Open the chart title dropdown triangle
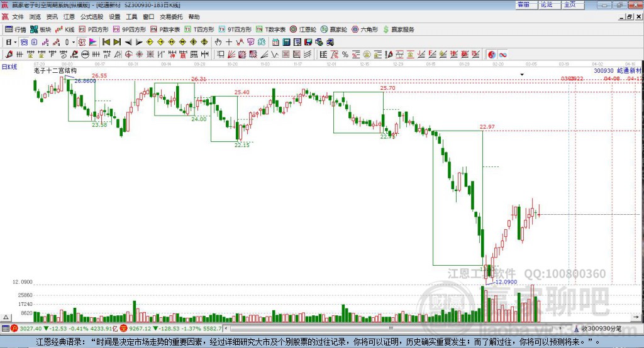 (522, 75)
